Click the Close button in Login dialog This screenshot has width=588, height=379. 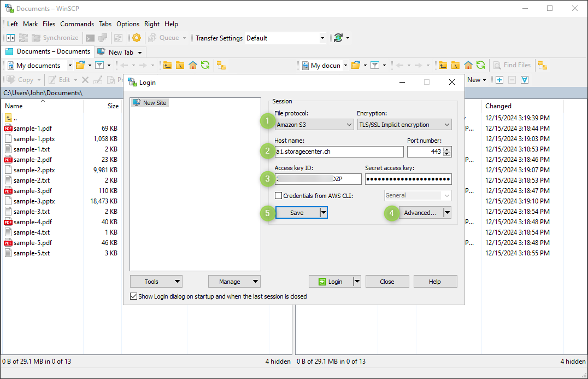(x=387, y=282)
